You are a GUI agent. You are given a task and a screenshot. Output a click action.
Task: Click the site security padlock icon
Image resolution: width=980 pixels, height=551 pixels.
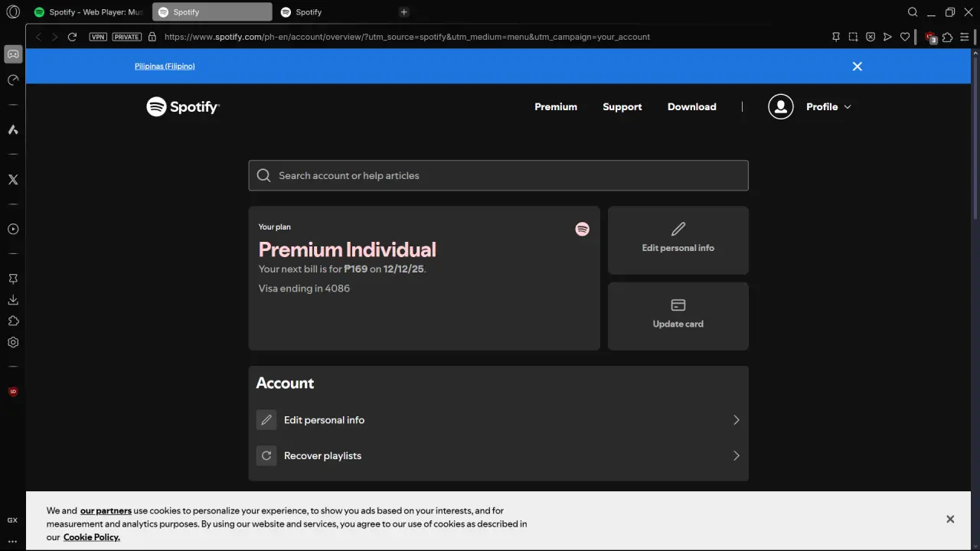(152, 37)
